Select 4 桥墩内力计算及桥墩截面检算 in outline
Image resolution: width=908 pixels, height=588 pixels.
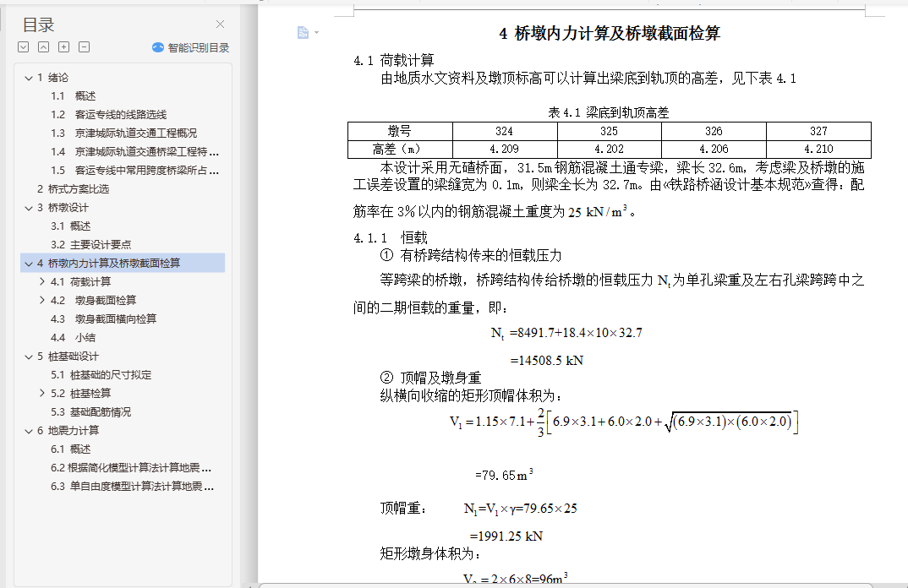click(x=123, y=264)
